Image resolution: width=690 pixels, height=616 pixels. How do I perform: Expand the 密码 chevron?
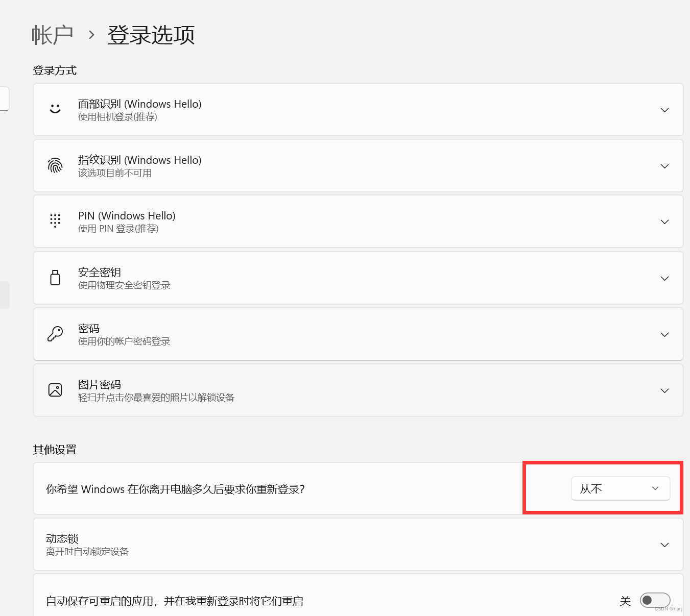[x=664, y=334]
